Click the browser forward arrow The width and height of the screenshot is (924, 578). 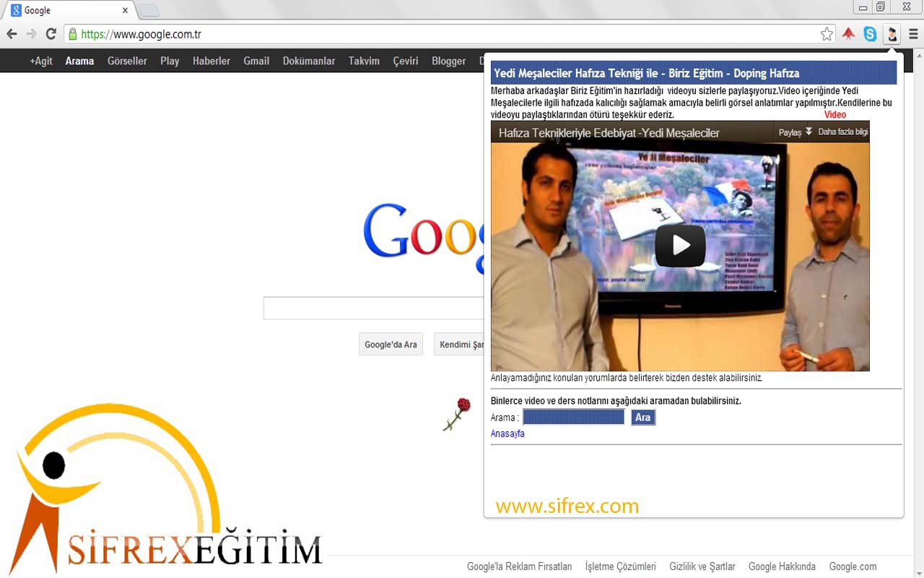coord(31,34)
